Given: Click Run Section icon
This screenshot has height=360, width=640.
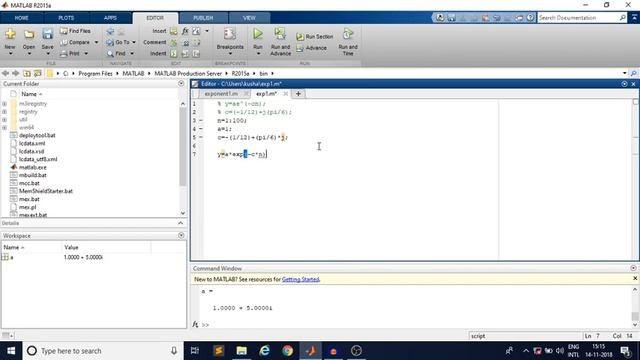Looking at the screenshot, I should [x=300, y=37].
